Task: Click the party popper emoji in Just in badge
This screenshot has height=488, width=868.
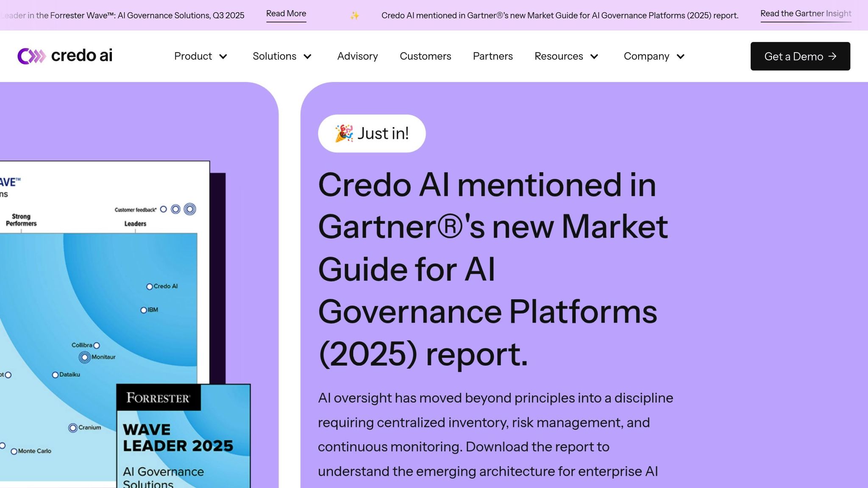Action: [x=344, y=133]
